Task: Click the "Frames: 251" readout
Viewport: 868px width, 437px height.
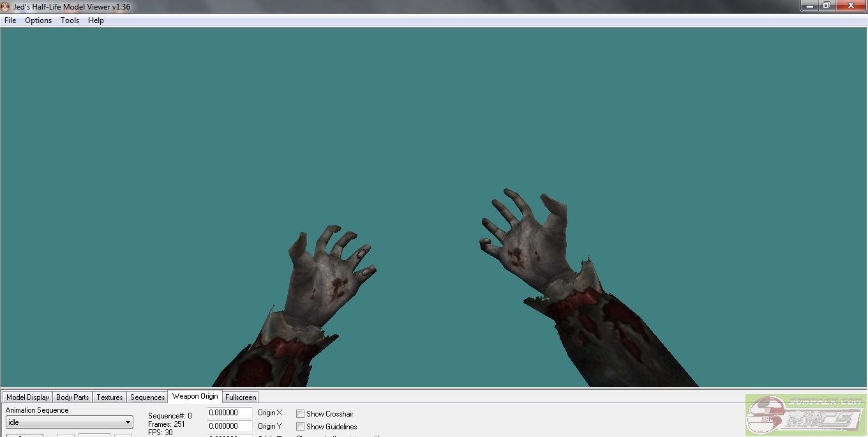Action: tap(167, 424)
